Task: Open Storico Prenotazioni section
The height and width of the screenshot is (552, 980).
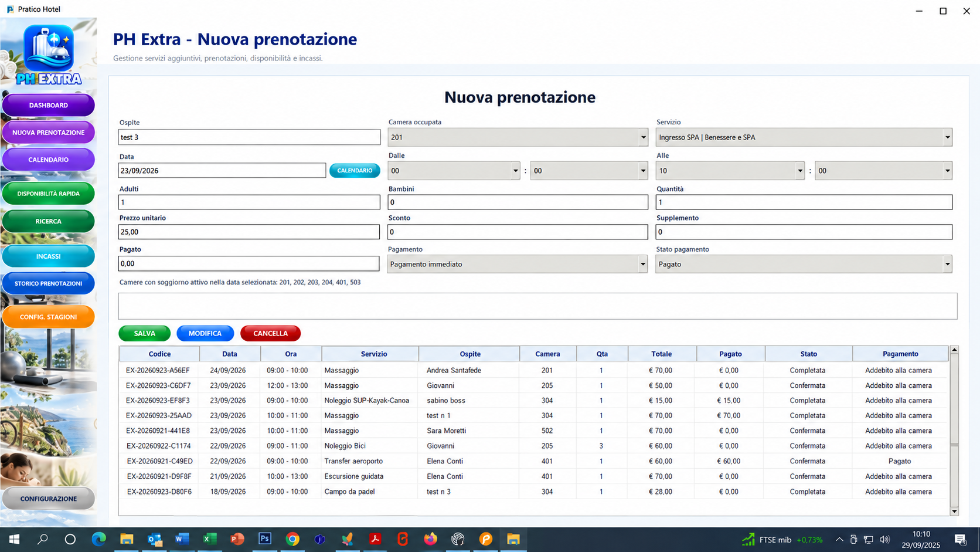Action: [x=49, y=283]
